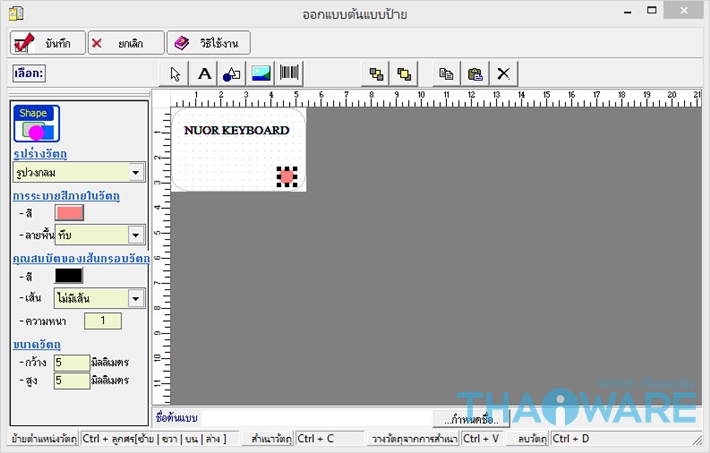
Task: Click the ขนาดวัตถุ heading
Action: (x=37, y=344)
